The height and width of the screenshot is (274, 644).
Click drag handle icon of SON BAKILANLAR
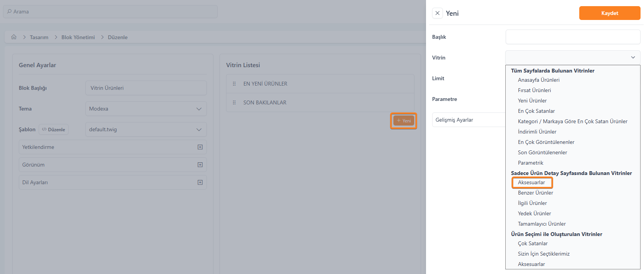(234, 102)
